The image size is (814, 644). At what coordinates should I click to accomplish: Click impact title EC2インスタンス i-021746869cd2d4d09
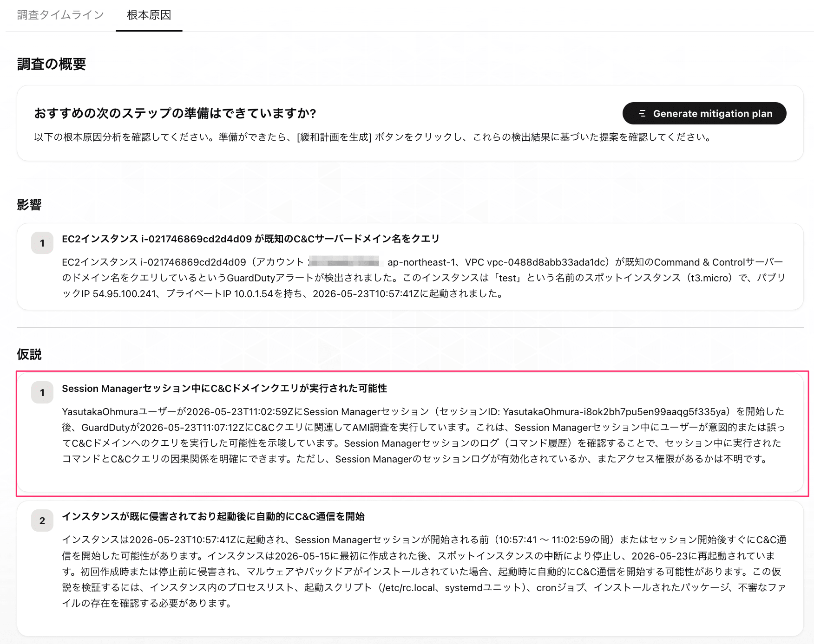tap(251, 239)
